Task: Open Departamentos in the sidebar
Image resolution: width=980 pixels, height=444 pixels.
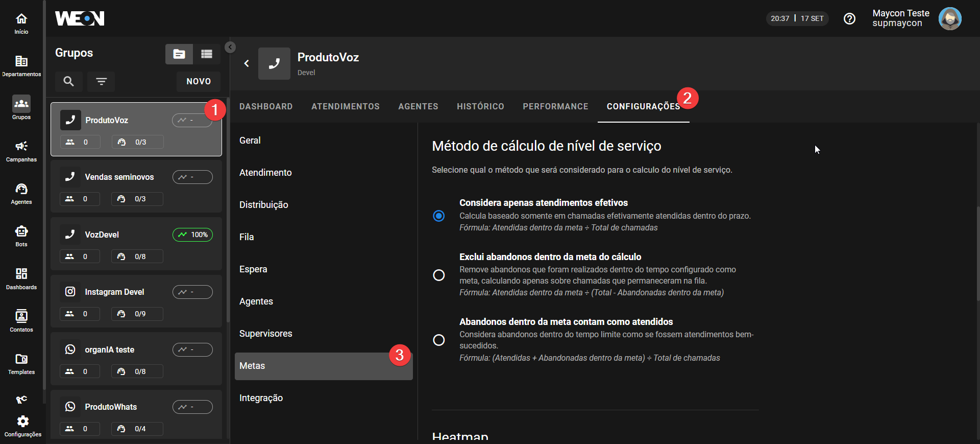Action: [21, 66]
